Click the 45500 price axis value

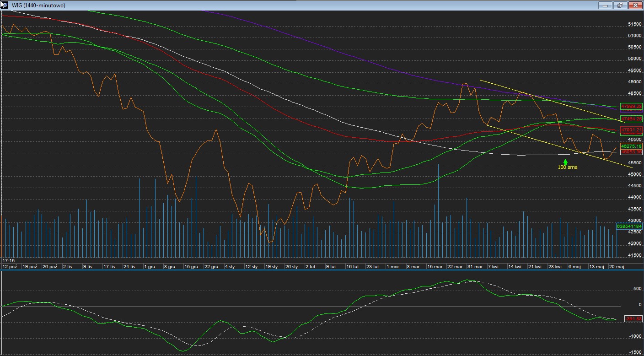pyautogui.click(x=634, y=163)
